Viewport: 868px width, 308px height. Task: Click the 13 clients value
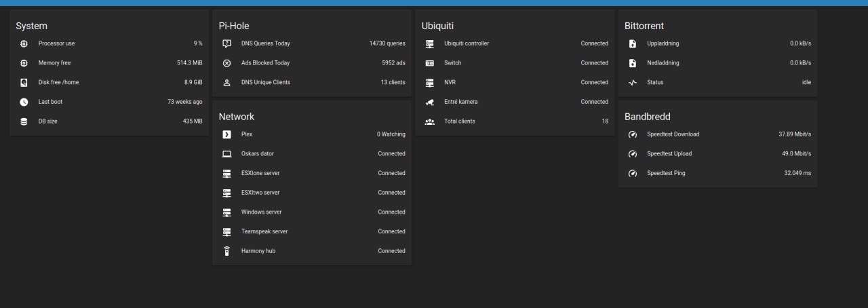point(393,82)
